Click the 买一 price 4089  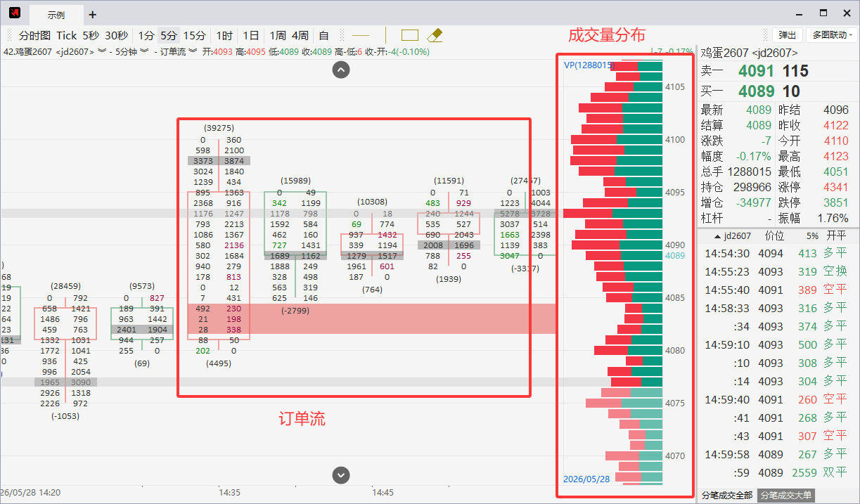[756, 91]
